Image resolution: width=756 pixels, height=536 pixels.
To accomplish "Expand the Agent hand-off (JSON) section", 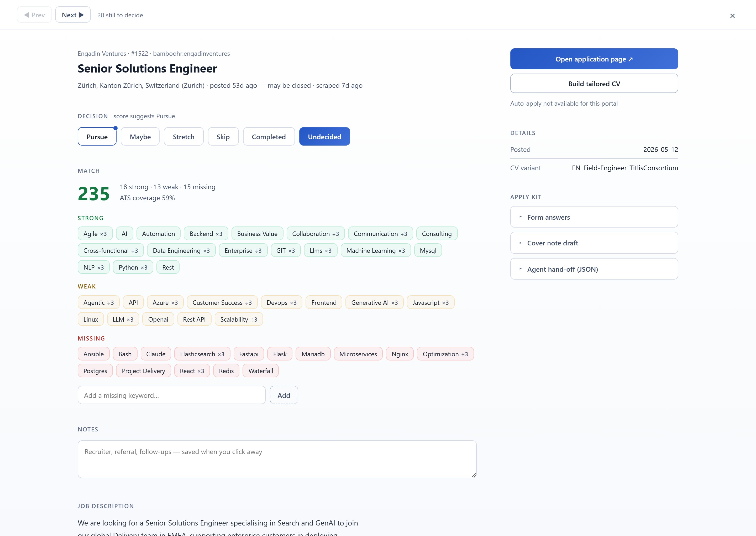I will tap(594, 269).
